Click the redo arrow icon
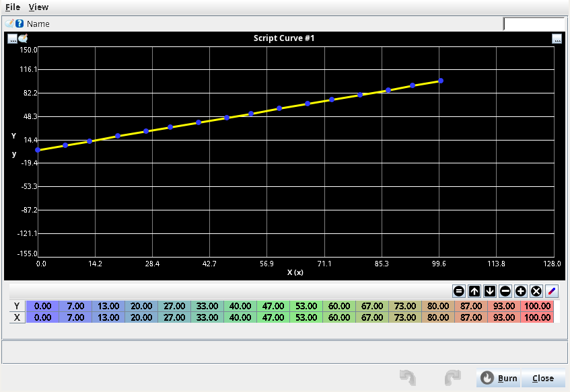Image resolution: width=570 pixels, height=392 pixels. (453, 377)
